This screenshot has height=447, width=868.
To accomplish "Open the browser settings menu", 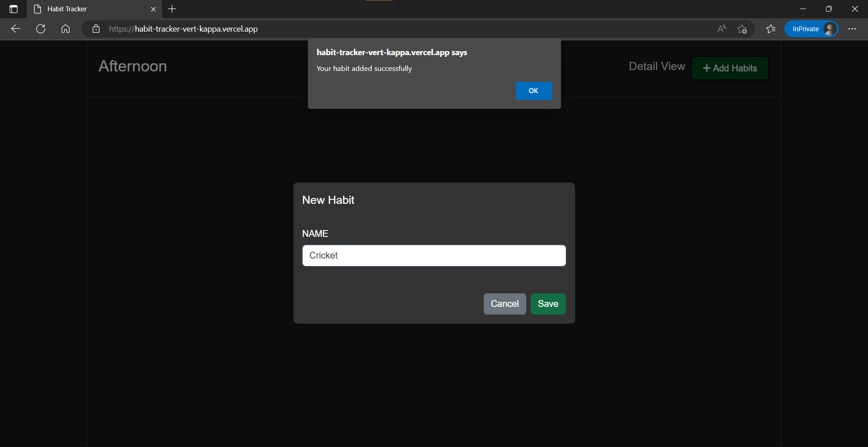I will (x=853, y=28).
